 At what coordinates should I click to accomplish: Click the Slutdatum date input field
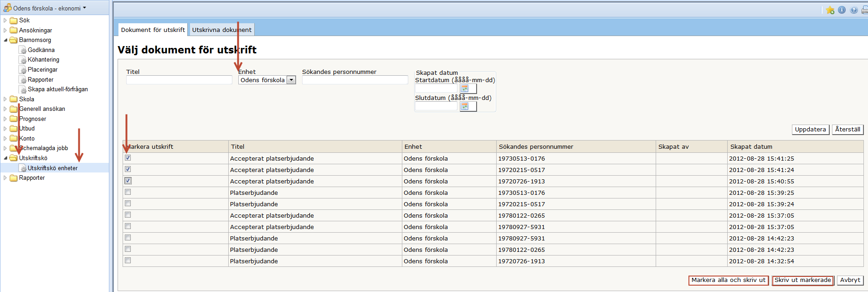pyautogui.click(x=436, y=106)
